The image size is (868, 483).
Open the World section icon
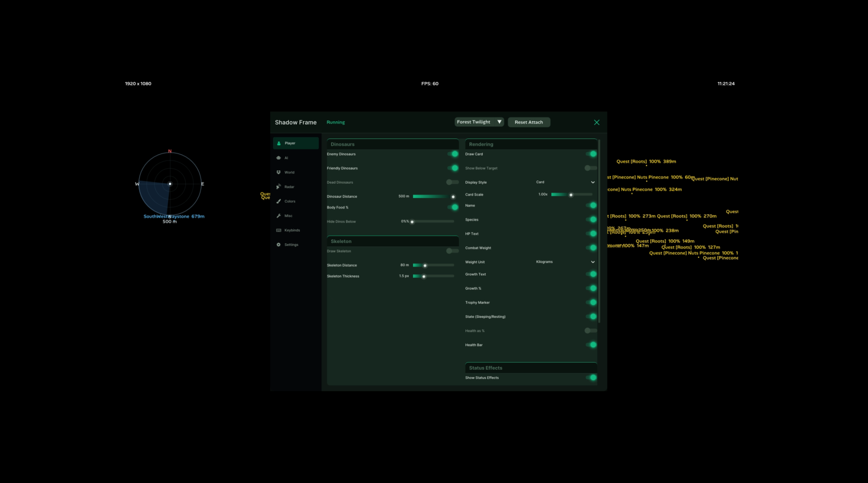[279, 172]
